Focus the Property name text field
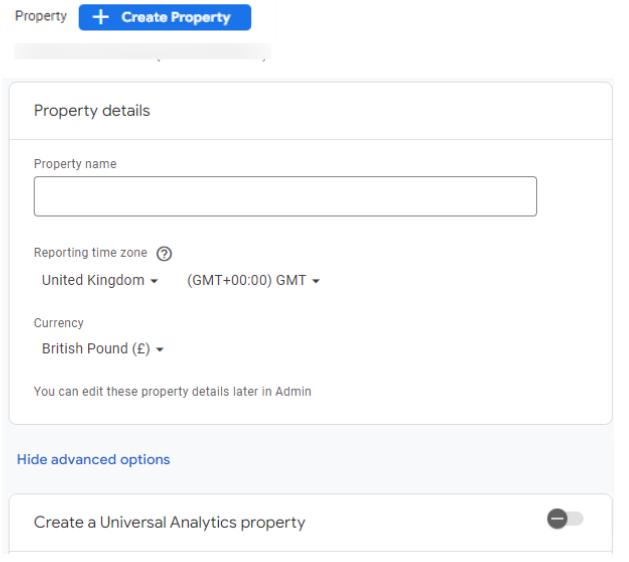The height and width of the screenshot is (562, 629). (x=285, y=197)
